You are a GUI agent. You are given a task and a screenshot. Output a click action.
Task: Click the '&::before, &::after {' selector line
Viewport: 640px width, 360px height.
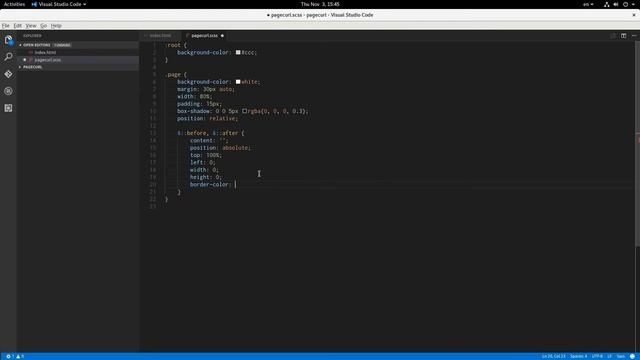click(x=210, y=133)
